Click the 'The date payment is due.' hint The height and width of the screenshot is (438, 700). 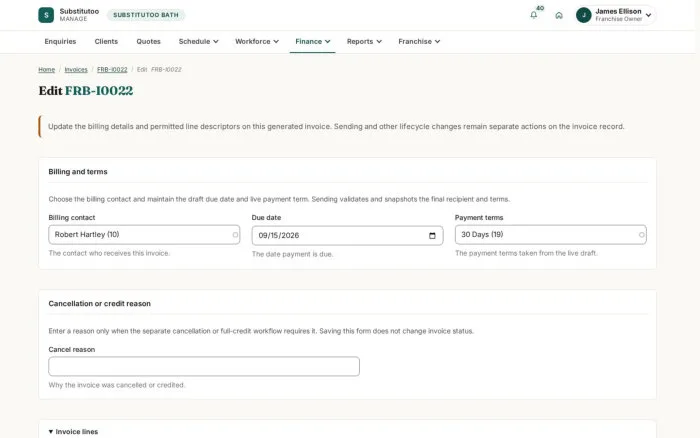(x=292, y=254)
